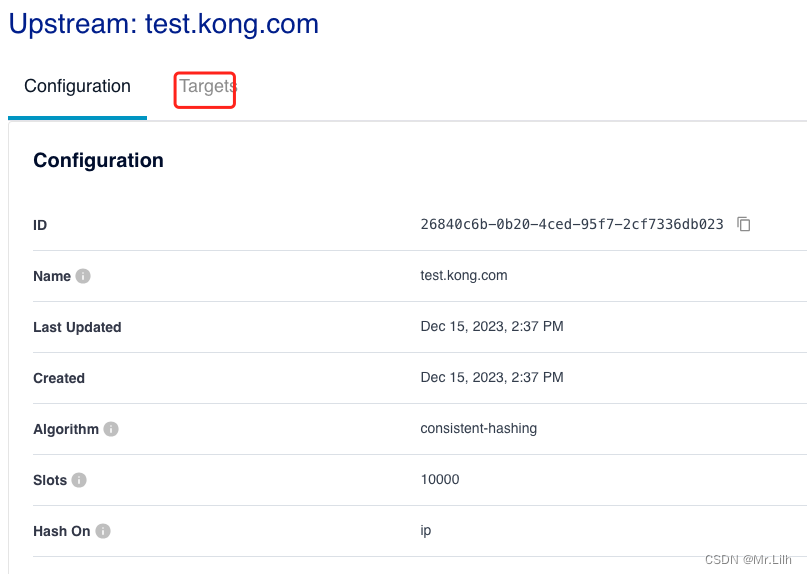Click the ID value 26840c6b-0b20-4ced-95f7-2cf7336db023

572,224
